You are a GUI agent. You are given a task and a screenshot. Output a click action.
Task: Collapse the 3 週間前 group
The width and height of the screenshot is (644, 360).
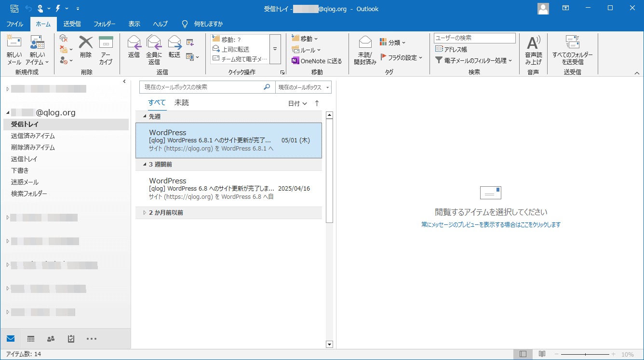coord(145,165)
